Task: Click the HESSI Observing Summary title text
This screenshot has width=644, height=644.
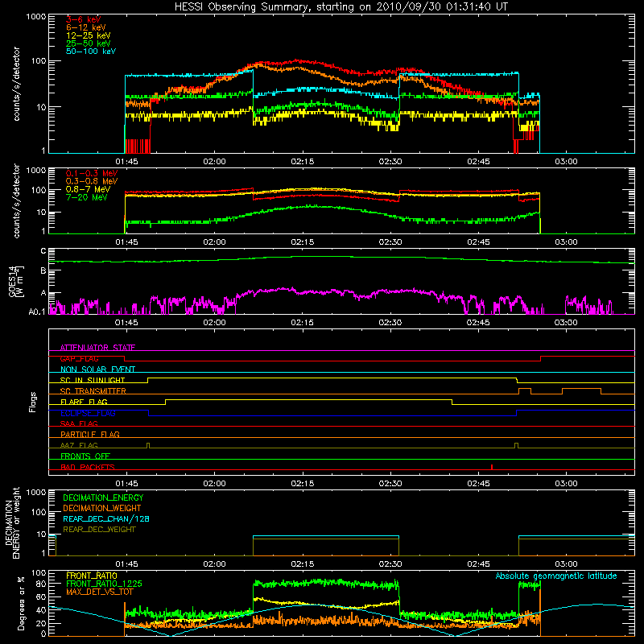Action: (x=341, y=7)
